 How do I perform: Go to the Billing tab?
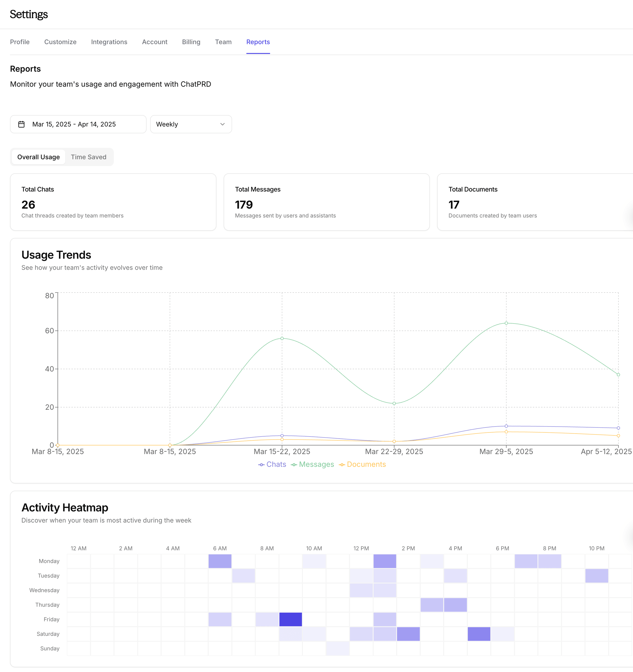(x=191, y=42)
